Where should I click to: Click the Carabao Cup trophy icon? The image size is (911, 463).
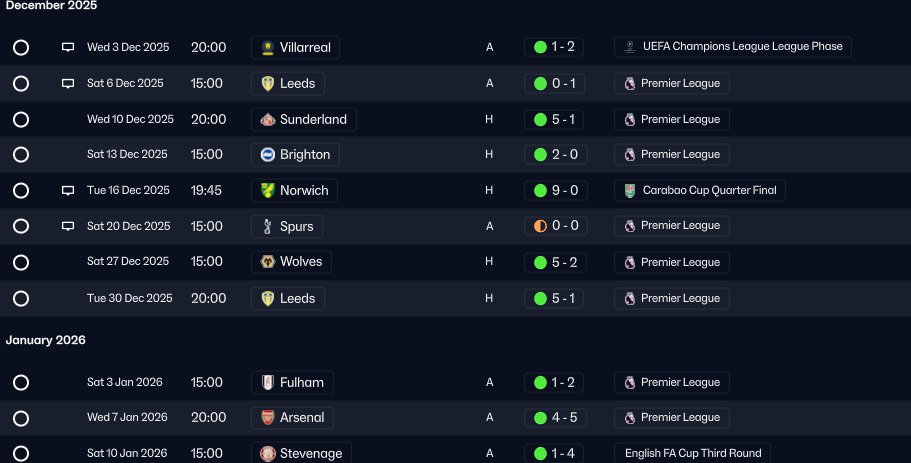pos(630,191)
